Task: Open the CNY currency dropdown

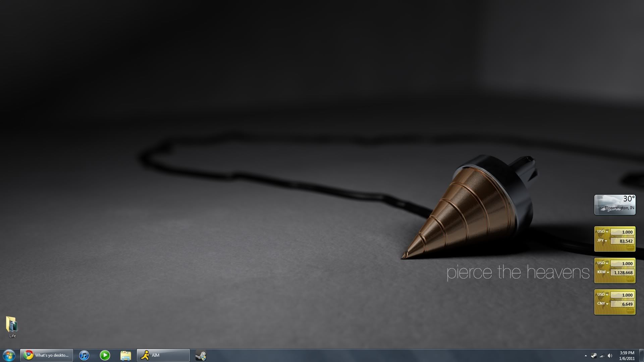Action: point(603,304)
